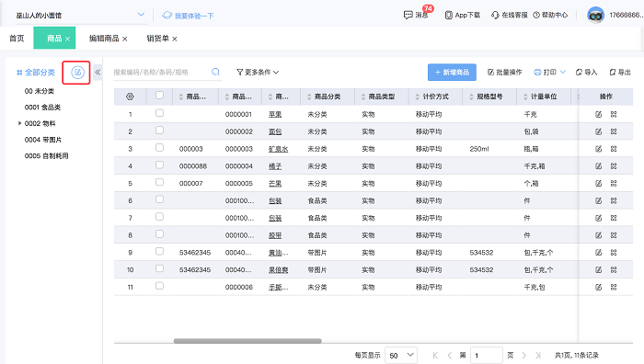The height and width of the screenshot is (364, 644).
Task: Edit row 11 via its edit icon
Action: click(598, 287)
